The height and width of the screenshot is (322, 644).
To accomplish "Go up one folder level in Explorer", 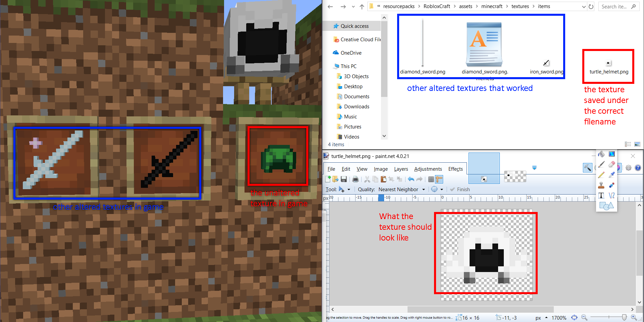I will coord(362,6).
